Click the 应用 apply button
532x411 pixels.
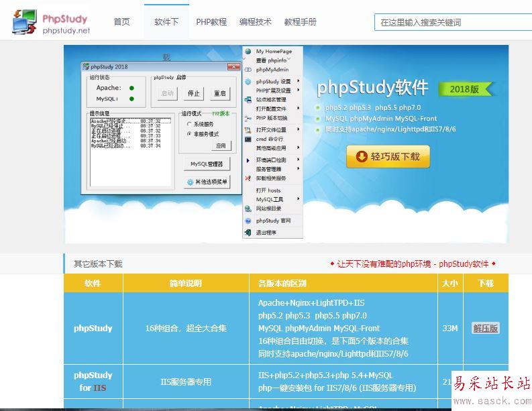221,145
